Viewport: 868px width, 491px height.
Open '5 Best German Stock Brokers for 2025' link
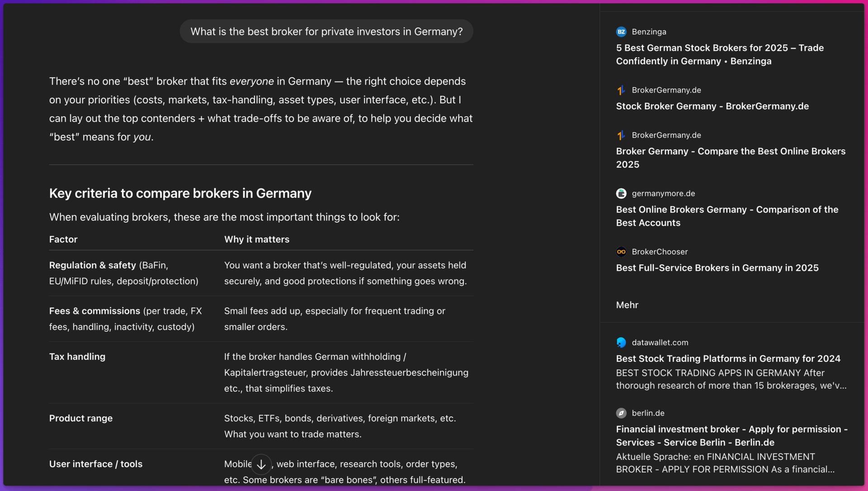click(x=720, y=55)
